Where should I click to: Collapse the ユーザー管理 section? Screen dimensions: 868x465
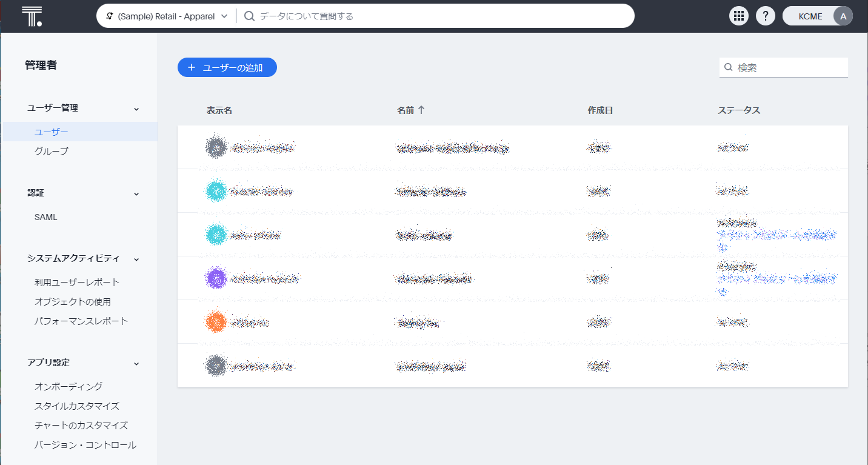point(136,109)
